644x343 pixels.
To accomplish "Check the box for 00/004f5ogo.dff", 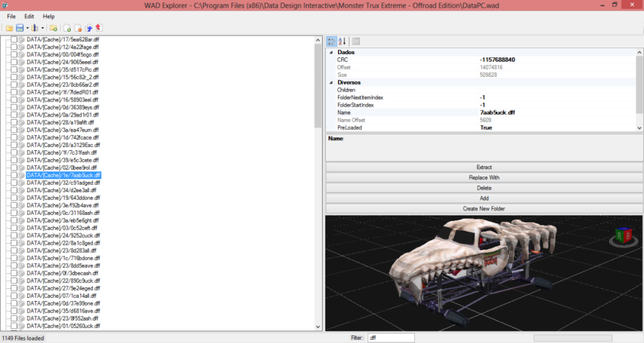I will tap(14, 54).
